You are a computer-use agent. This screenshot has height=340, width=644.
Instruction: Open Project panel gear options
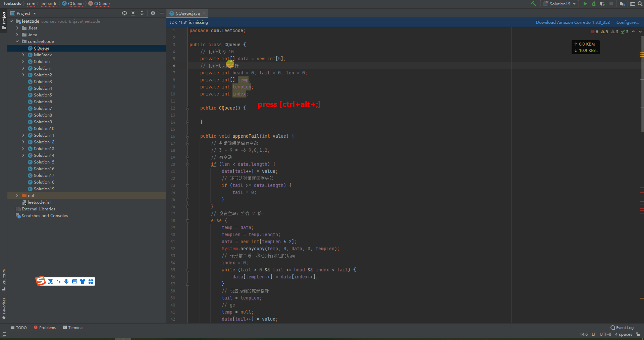(x=153, y=13)
